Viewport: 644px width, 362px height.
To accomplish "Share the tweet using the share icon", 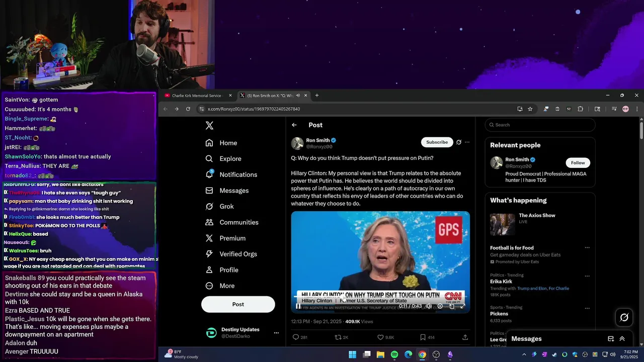I will (x=465, y=337).
